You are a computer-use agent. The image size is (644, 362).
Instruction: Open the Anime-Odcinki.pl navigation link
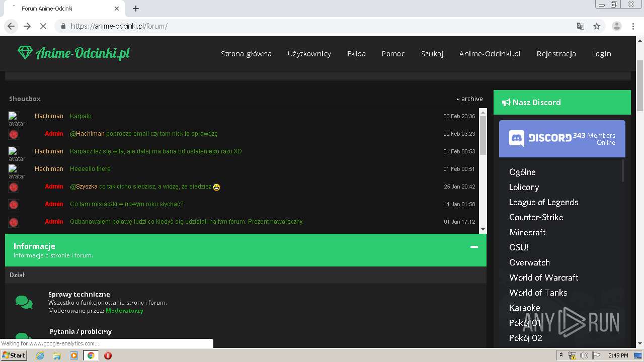(490, 54)
